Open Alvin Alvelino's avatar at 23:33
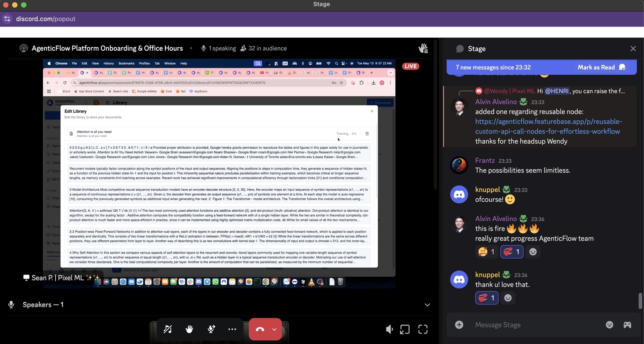Image resolution: width=644 pixels, height=344 pixels. click(459, 107)
